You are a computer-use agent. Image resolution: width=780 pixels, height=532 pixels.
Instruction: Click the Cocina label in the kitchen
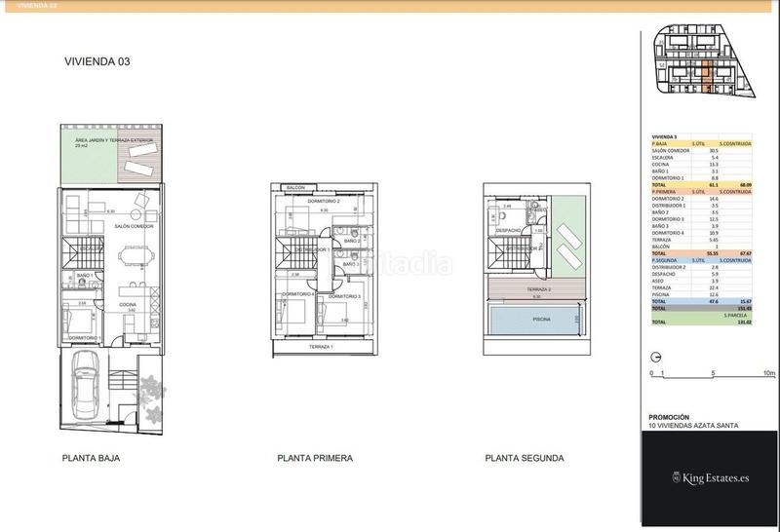point(128,305)
